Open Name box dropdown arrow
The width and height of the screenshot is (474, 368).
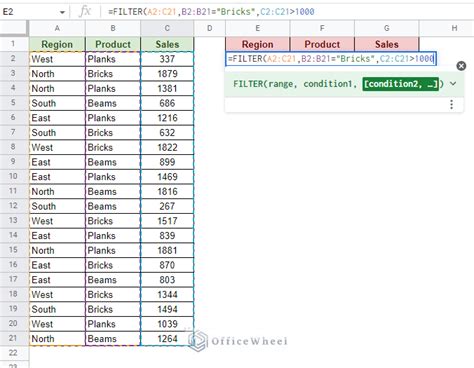point(62,12)
